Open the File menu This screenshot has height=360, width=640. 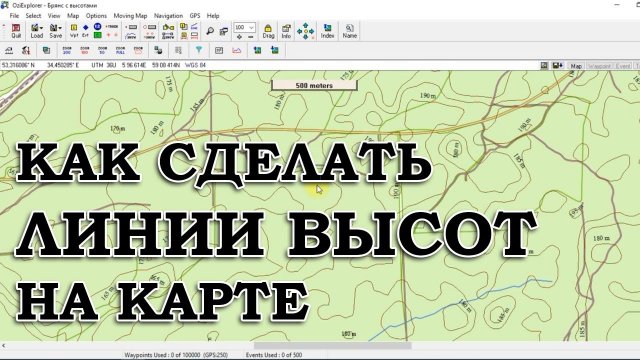click(14, 16)
